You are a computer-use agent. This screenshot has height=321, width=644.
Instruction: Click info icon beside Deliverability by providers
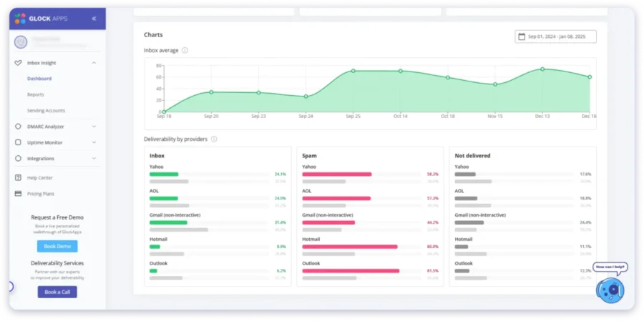213,139
